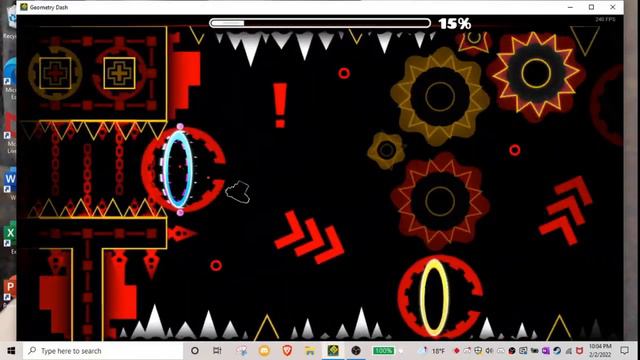Switch to OBS Studio on the taskbar
This screenshot has width=640, height=360.
coord(356,351)
